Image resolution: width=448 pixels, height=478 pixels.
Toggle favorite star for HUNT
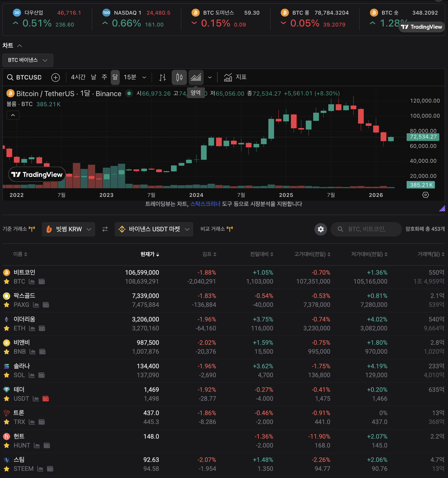coord(7,446)
